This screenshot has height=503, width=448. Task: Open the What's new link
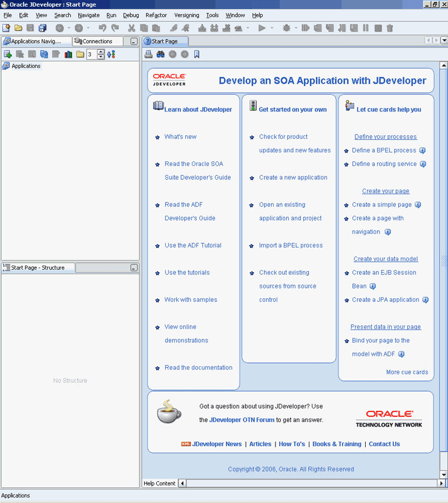click(180, 136)
